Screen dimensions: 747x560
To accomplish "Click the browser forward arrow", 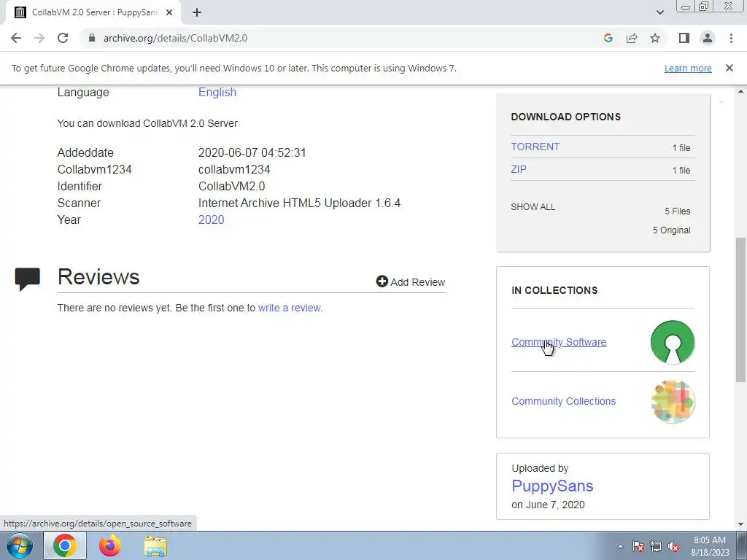I will (39, 38).
